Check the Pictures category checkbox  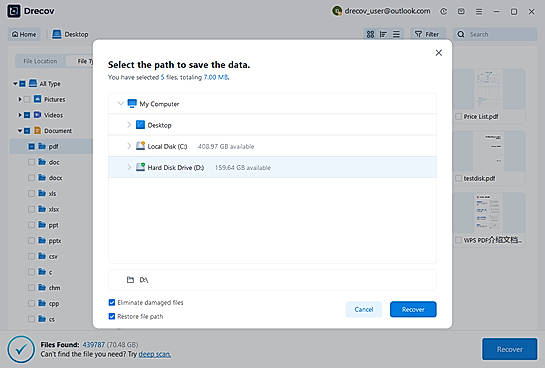(x=27, y=99)
